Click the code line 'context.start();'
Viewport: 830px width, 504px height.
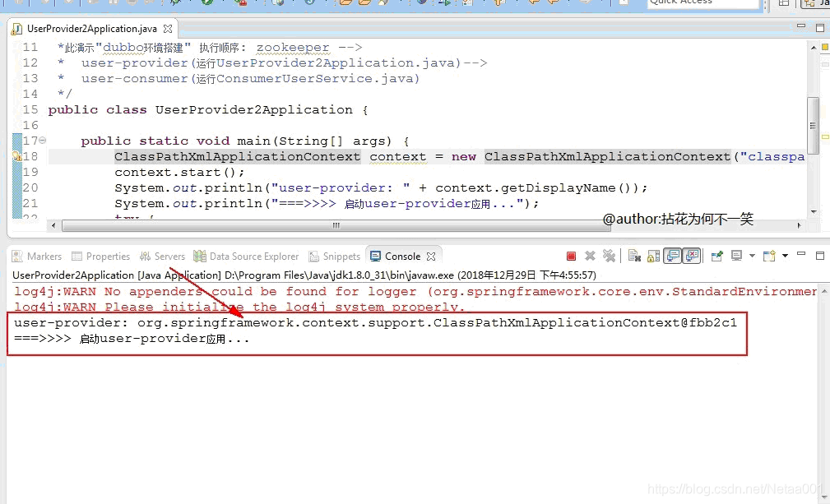tap(179, 173)
